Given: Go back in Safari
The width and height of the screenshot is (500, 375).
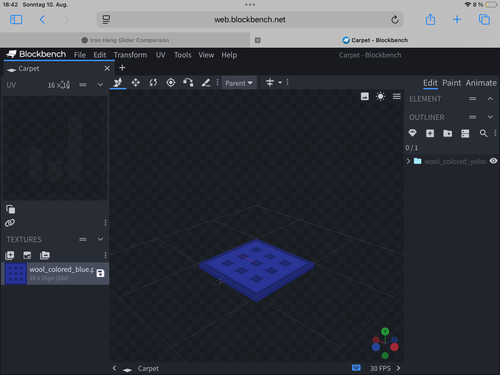Looking at the screenshot, I should pos(42,20).
